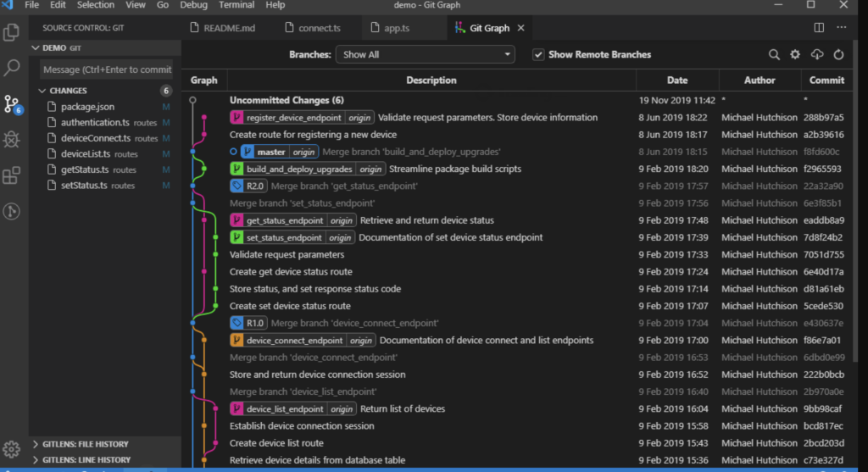
Task: Click the set_status_endpoint branch label
Action: coord(292,237)
